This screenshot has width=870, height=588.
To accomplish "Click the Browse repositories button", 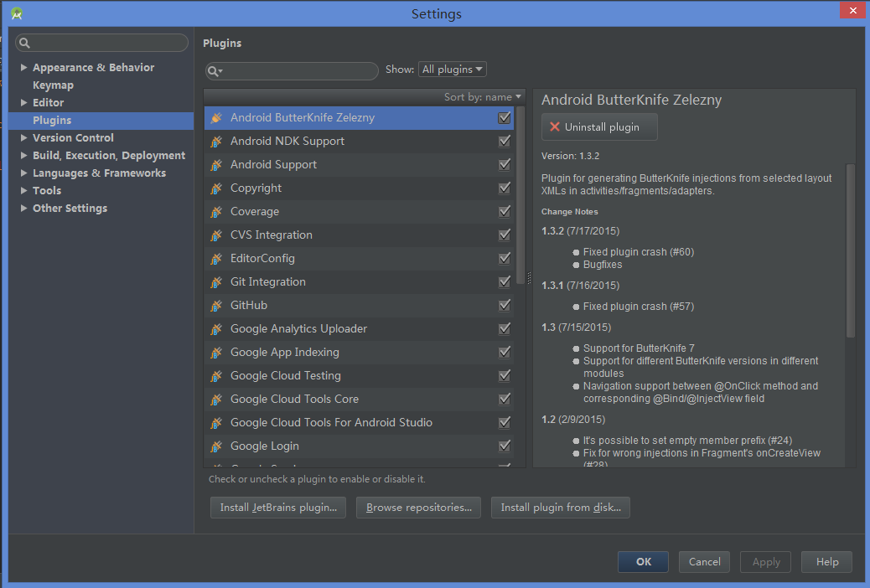I will coord(418,508).
